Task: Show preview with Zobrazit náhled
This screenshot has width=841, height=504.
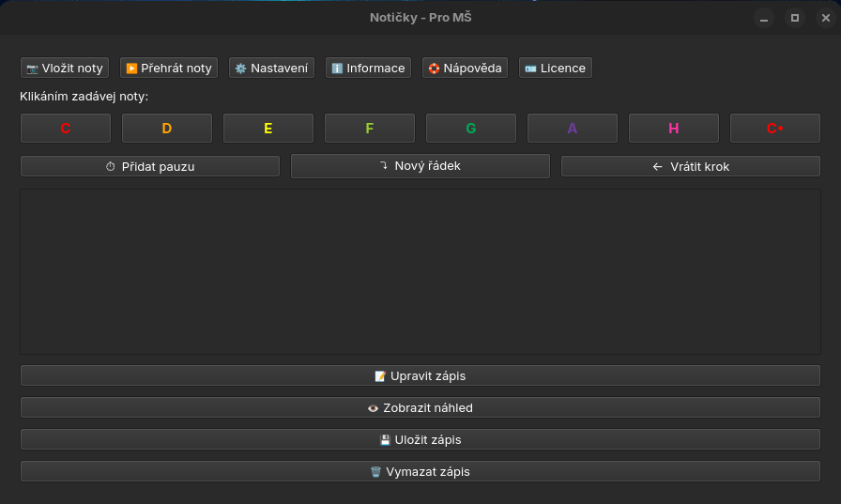Action: click(x=420, y=408)
